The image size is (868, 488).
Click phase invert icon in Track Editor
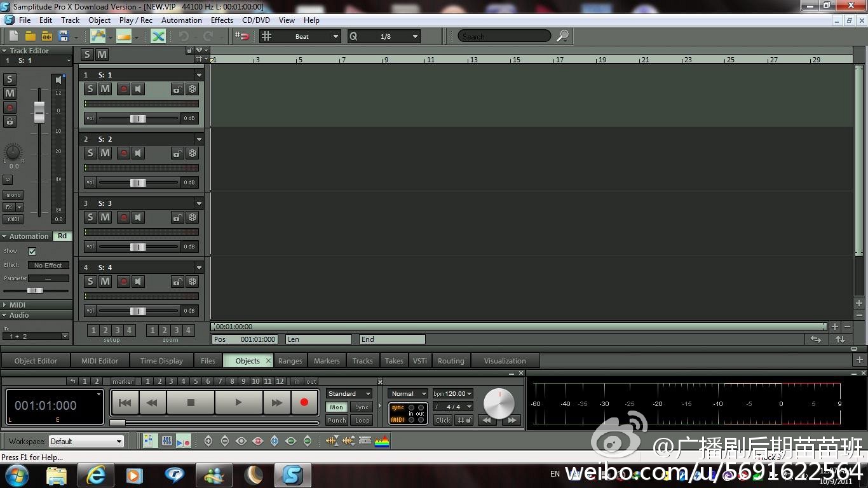8,180
